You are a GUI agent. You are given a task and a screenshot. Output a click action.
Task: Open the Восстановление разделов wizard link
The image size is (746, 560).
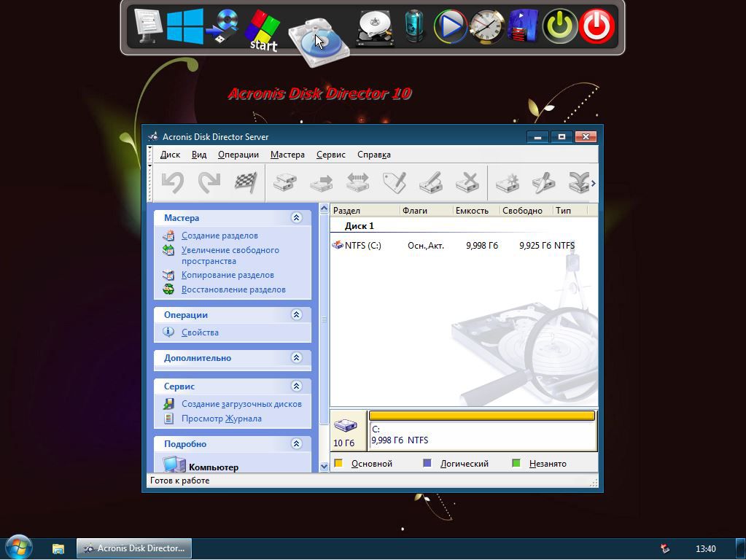tap(233, 289)
